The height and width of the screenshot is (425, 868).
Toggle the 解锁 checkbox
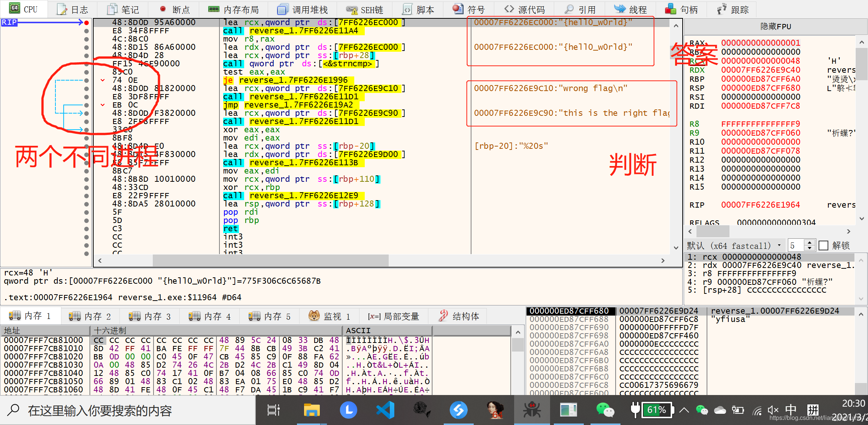point(823,245)
